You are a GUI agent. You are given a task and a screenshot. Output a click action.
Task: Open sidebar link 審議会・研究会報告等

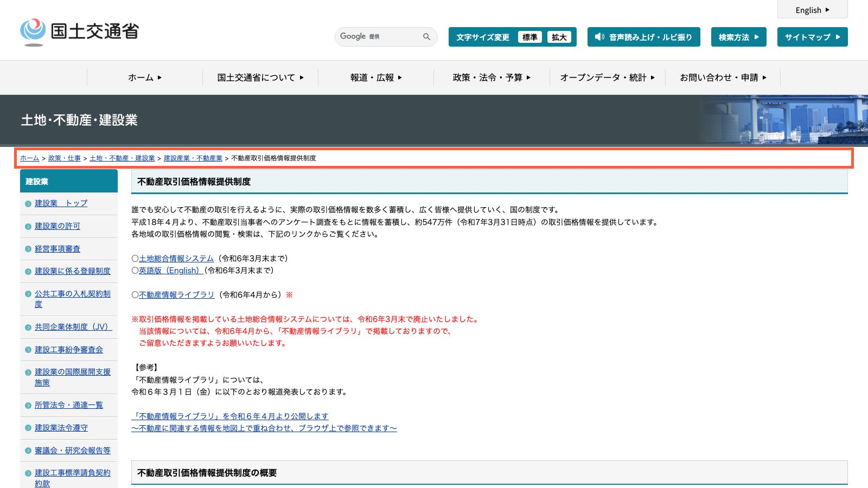[x=73, y=451]
